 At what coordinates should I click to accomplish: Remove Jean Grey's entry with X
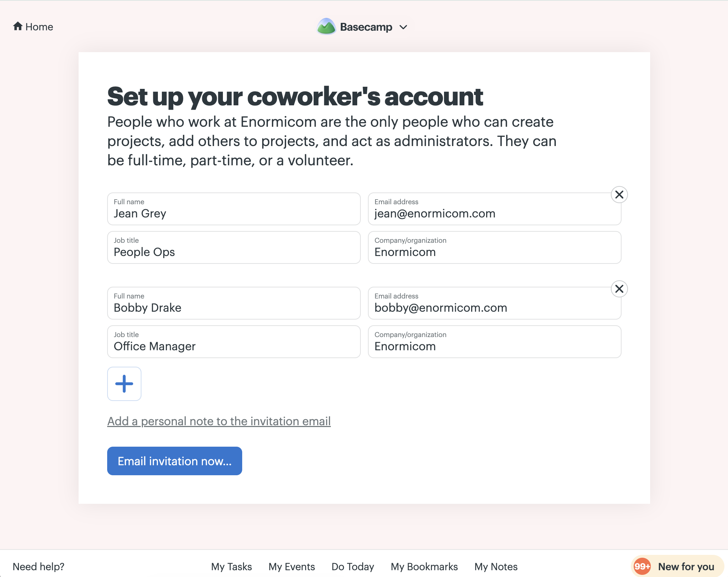point(619,195)
